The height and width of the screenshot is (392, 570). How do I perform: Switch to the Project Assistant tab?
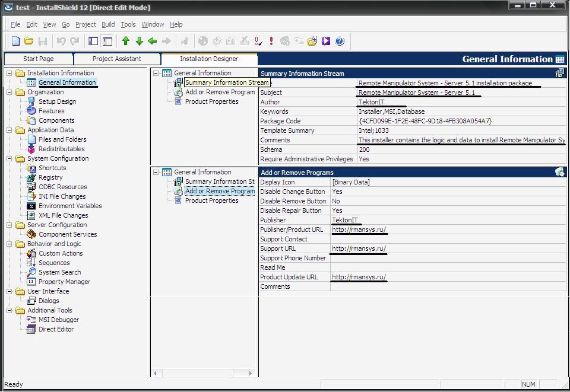click(x=117, y=59)
